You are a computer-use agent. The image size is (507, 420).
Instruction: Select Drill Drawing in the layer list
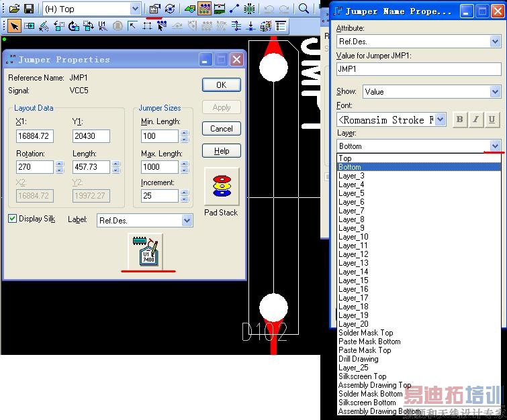pyautogui.click(x=419, y=359)
